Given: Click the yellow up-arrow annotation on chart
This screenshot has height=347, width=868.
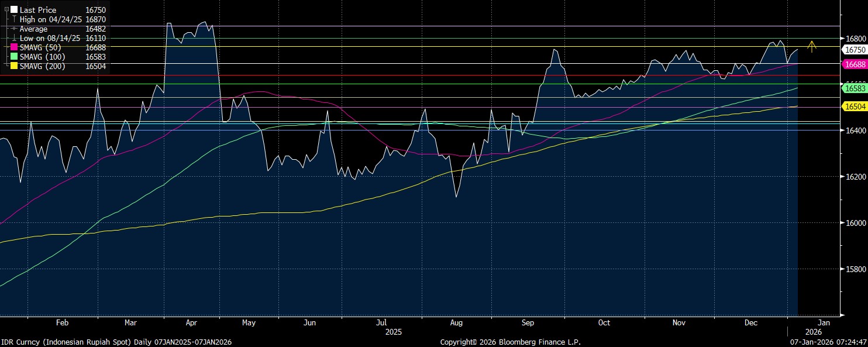Looking at the screenshot, I should click(811, 46).
